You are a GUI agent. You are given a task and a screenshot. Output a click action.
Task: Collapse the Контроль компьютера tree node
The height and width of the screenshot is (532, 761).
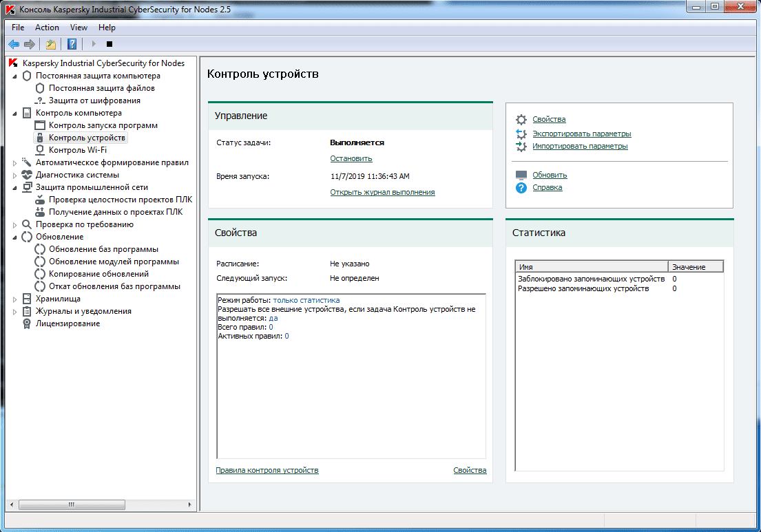tap(14, 114)
